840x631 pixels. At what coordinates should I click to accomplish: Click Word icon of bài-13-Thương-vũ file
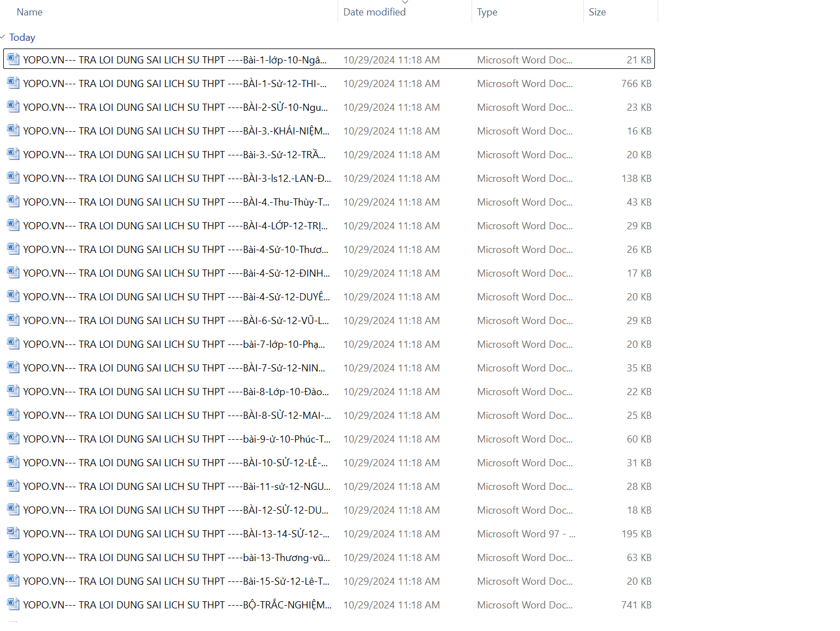[x=13, y=557]
